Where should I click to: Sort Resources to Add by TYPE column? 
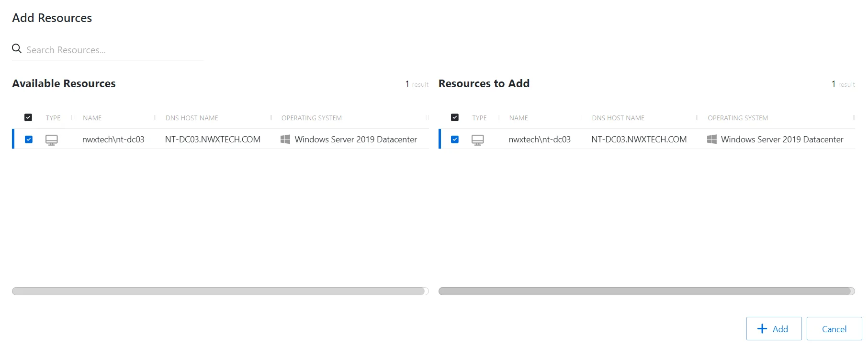(479, 118)
